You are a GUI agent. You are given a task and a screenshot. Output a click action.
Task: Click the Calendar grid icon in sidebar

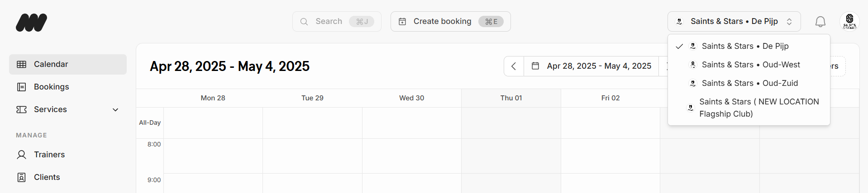pos(21,64)
